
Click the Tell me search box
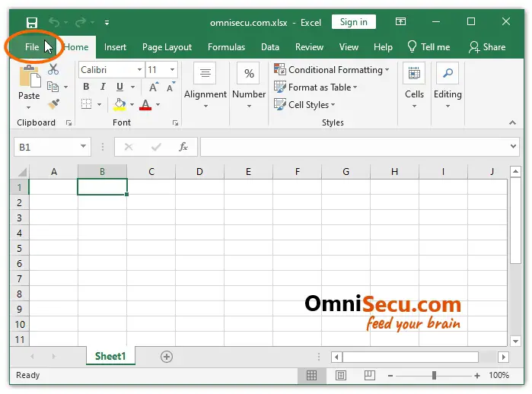(x=428, y=47)
